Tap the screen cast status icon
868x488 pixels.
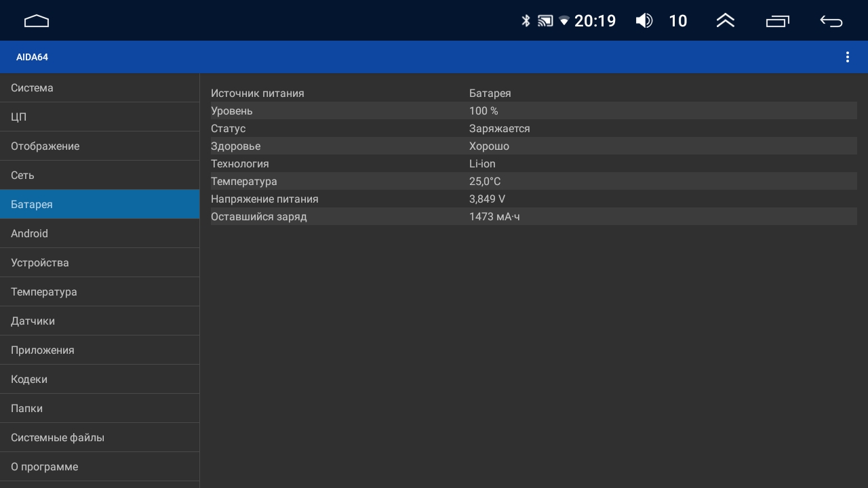pos(545,21)
